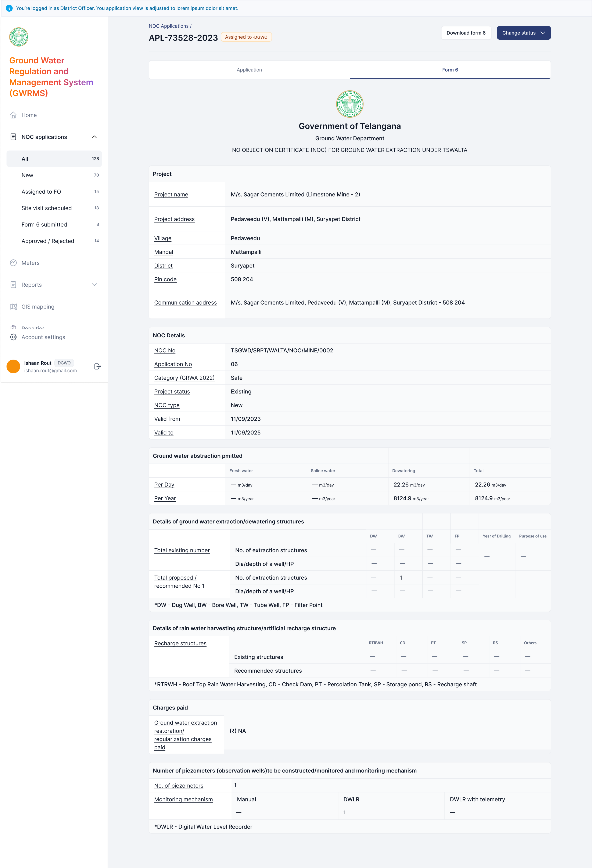The height and width of the screenshot is (868, 592).
Task: Click the GWRMS sidebar logo emblem
Action: click(x=19, y=37)
